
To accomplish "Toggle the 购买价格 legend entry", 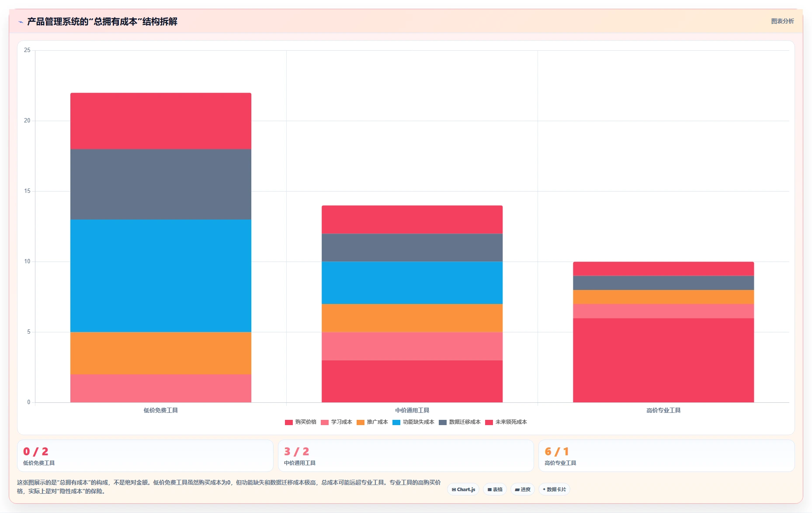I will click(301, 422).
